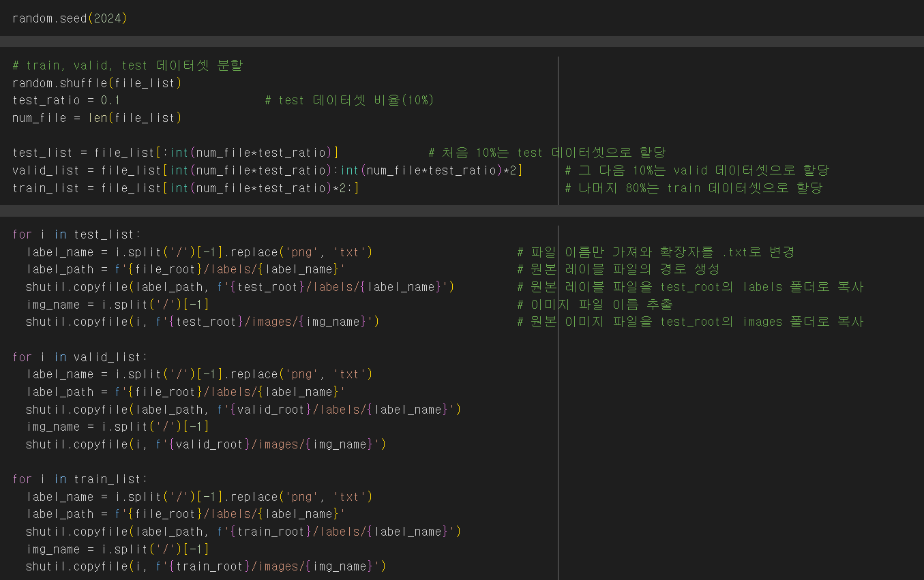Click the img_name line in the test_list loop
The image size is (924, 580).
tap(117, 305)
